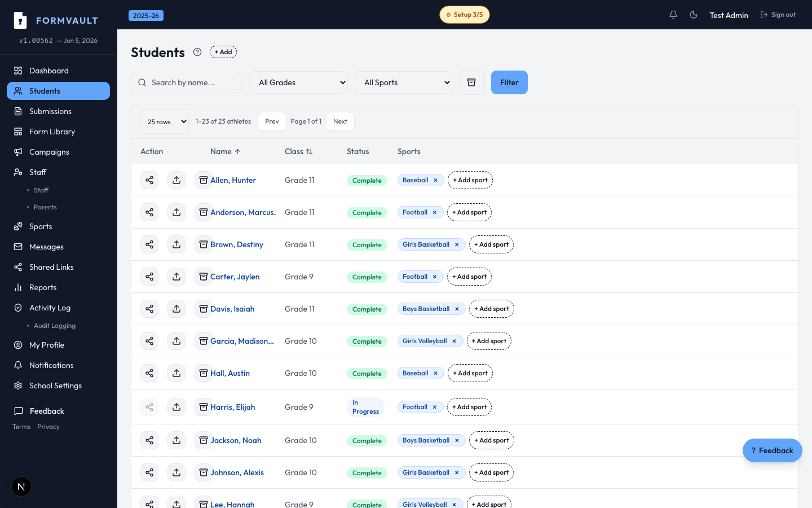Archive Hall, Austin

pos(204,373)
